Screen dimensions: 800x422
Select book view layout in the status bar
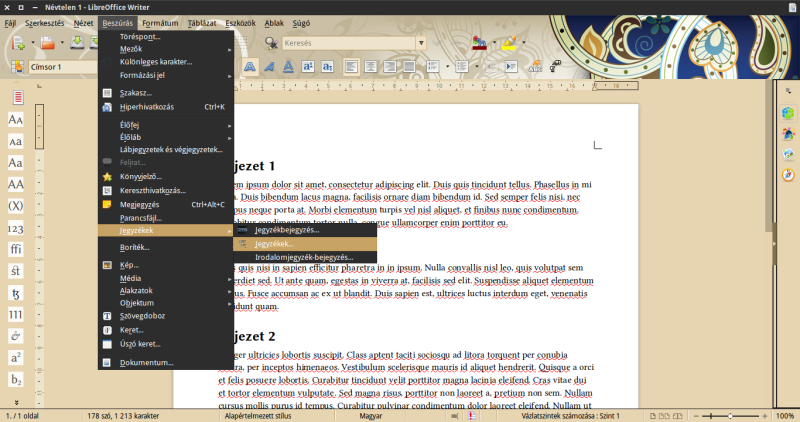(678, 416)
